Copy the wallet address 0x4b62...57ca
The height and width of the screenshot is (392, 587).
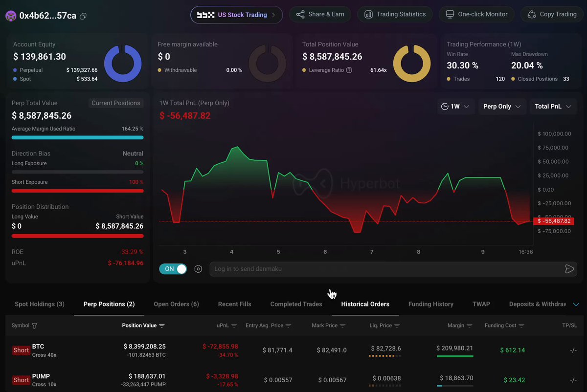click(x=83, y=16)
